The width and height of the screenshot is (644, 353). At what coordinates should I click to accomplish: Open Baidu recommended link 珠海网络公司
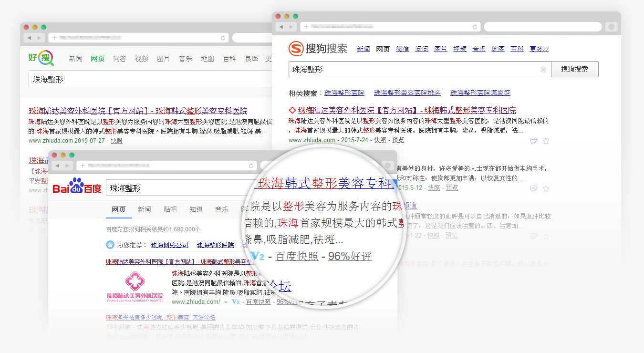click(x=169, y=245)
